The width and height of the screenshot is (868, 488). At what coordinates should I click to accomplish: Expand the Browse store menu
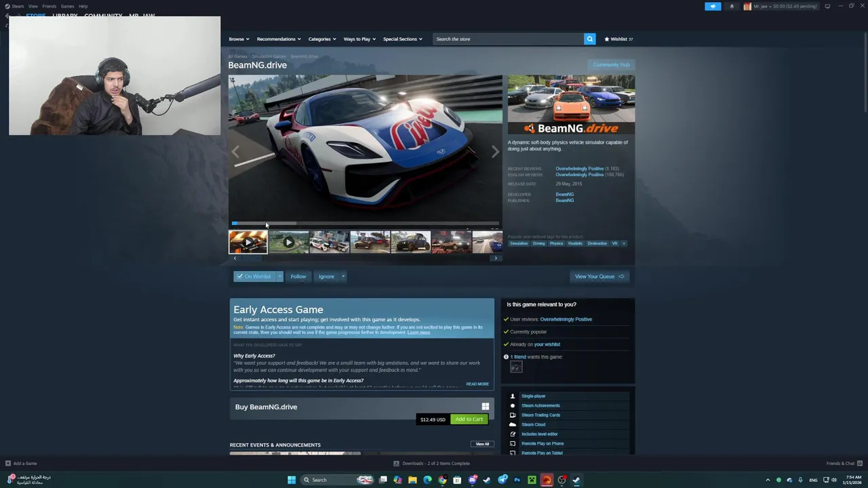pyautogui.click(x=239, y=39)
